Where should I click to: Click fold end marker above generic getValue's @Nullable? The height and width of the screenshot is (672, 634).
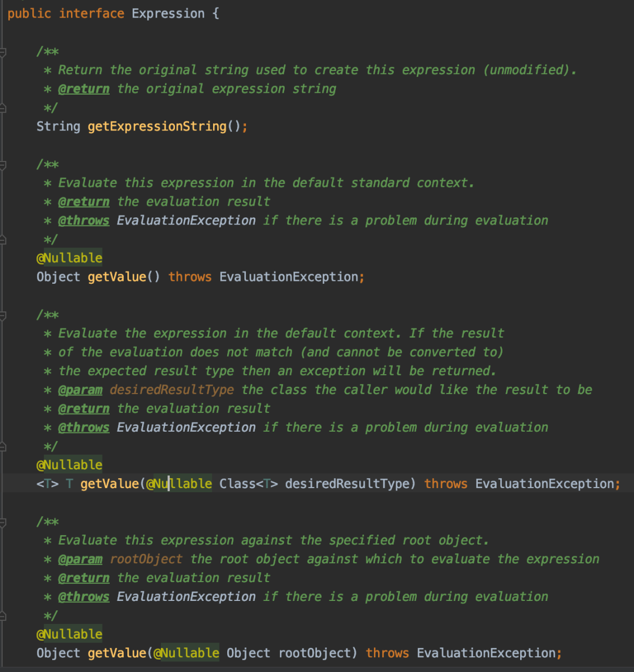[2, 447]
